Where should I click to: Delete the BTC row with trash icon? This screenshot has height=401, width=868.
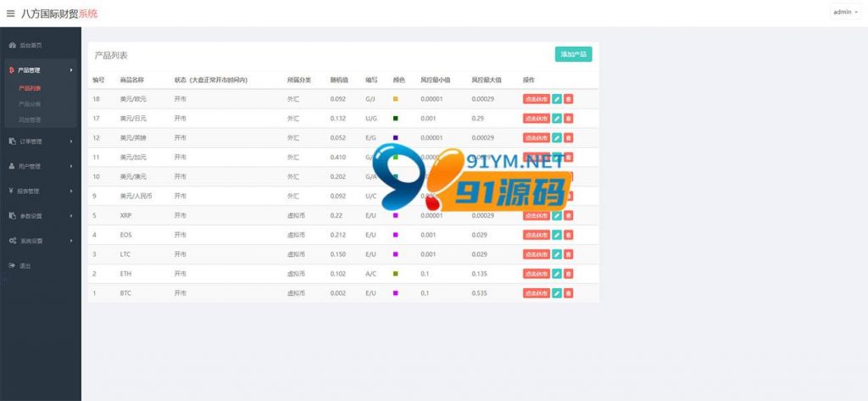click(569, 293)
